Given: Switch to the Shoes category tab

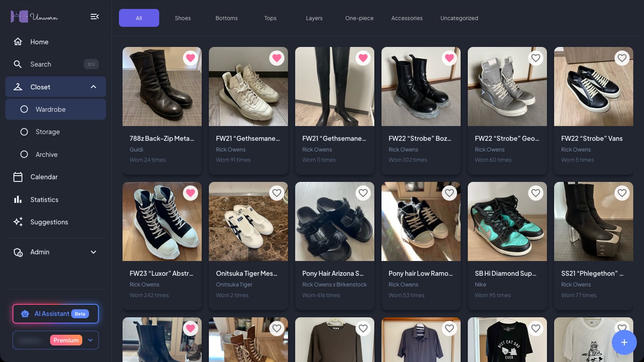Looking at the screenshot, I should [x=183, y=18].
